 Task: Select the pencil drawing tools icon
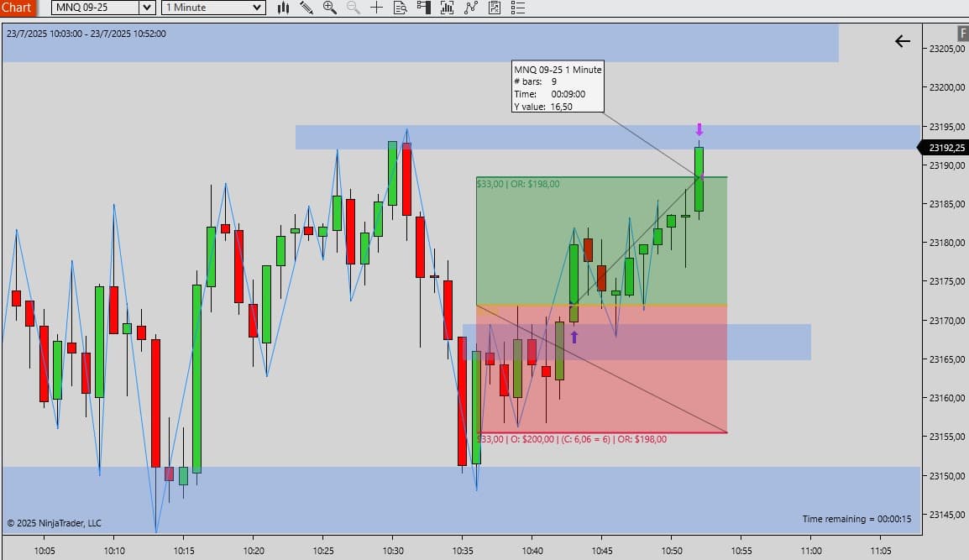[306, 8]
